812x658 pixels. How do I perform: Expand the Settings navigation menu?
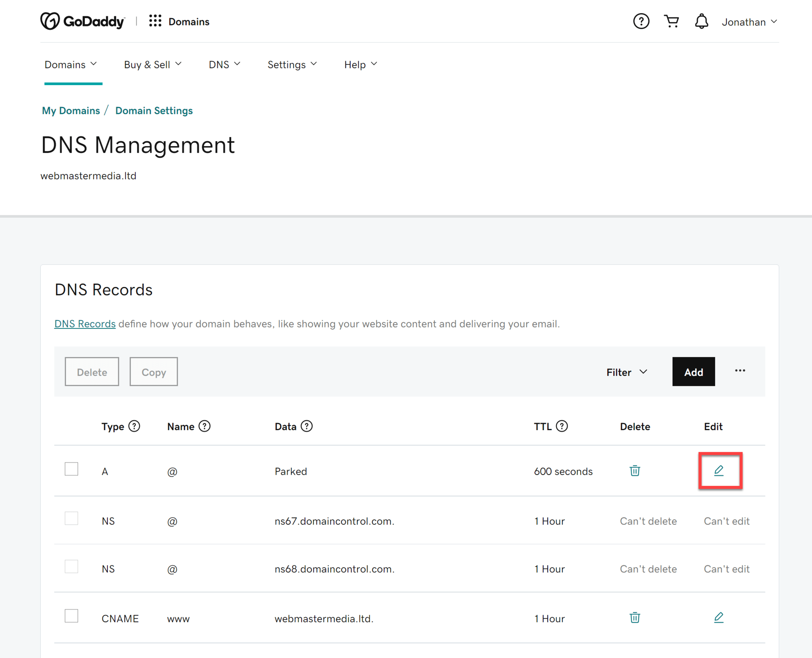[x=292, y=64]
